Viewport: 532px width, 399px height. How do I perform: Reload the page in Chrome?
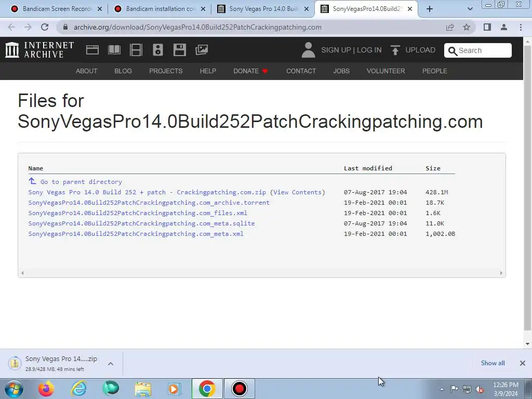coord(45,27)
